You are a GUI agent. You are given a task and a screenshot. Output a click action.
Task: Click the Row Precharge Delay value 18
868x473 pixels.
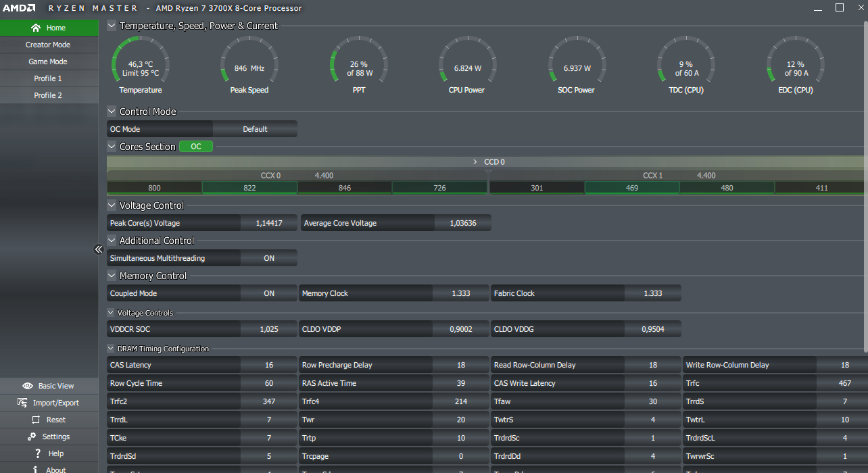[x=461, y=365]
